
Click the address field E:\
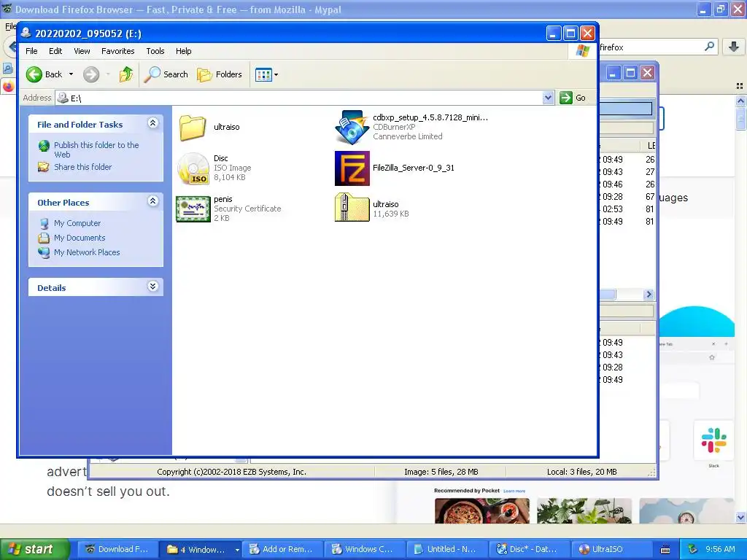[x=305, y=98]
